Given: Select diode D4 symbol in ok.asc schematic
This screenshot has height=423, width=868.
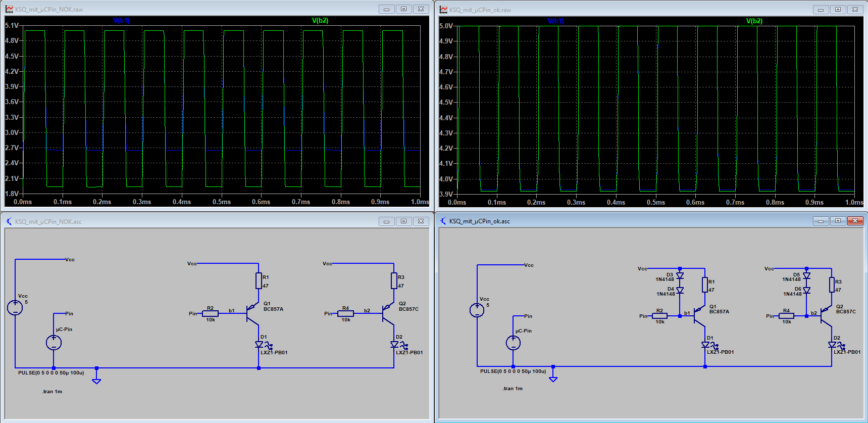Looking at the screenshot, I should point(680,291).
